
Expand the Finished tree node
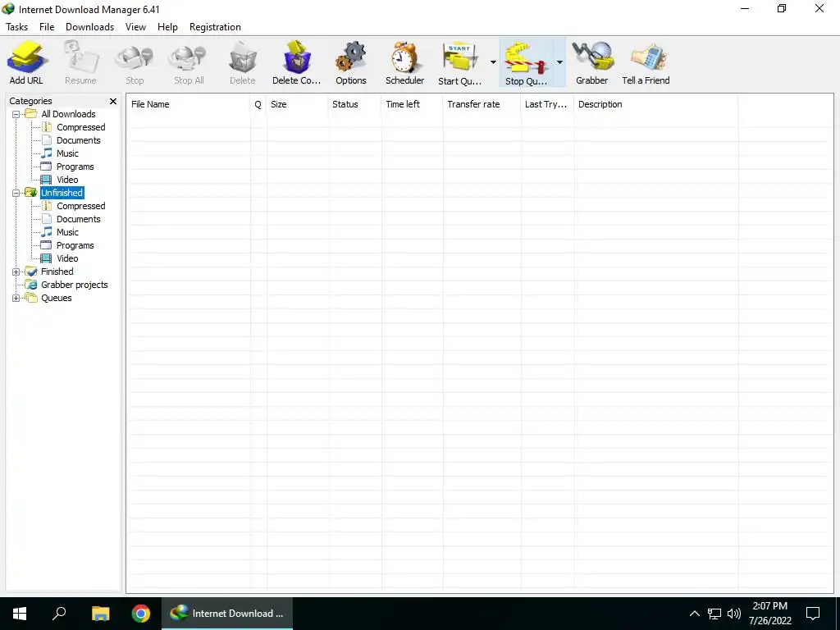16,272
